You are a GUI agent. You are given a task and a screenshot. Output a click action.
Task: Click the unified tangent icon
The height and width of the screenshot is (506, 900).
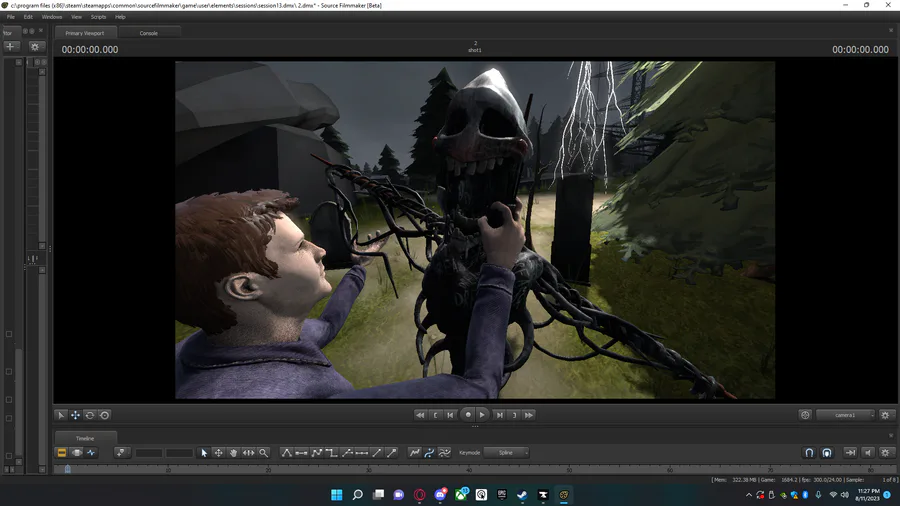click(x=347, y=453)
